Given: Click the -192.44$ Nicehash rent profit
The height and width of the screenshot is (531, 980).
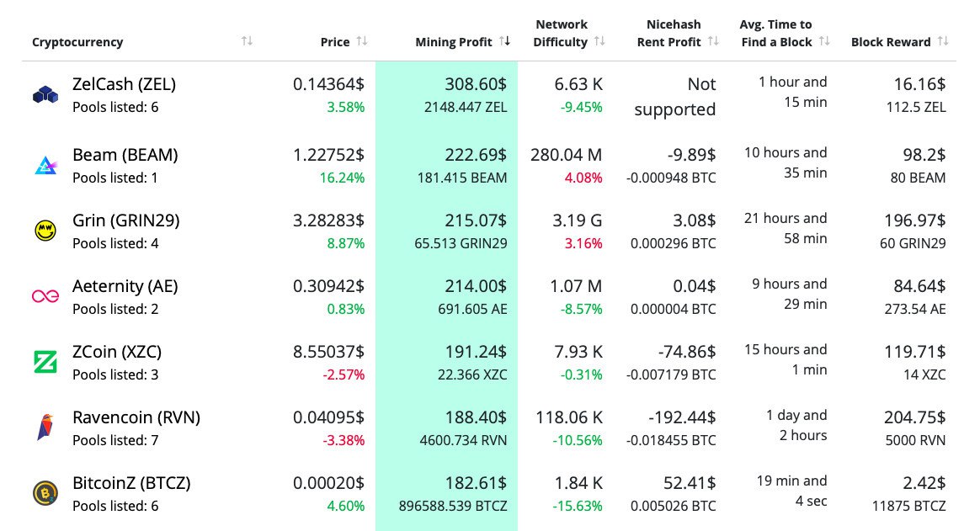Looking at the screenshot, I should click(x=683, y=417).
